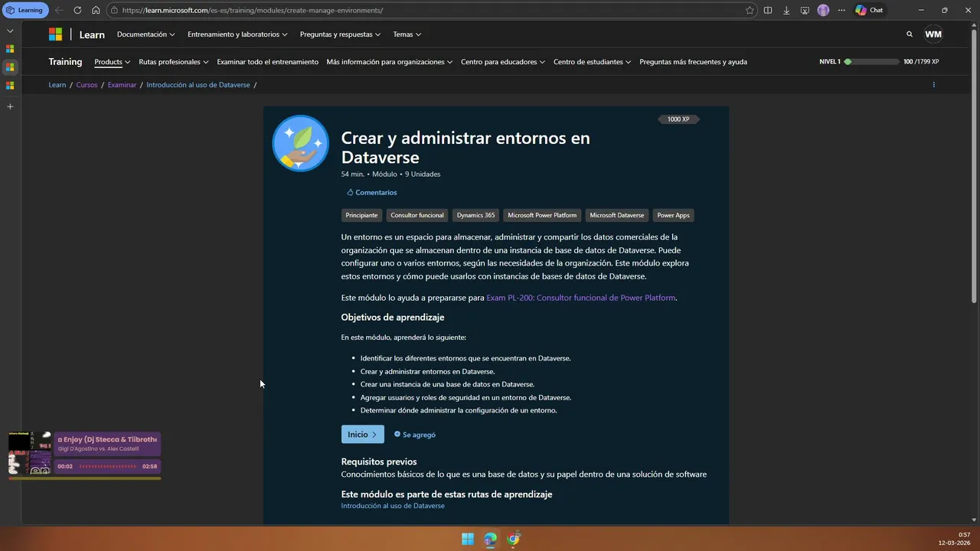Expand Rutas profesionales dropdown
980x551 pixels.
[x=173, y=62]
